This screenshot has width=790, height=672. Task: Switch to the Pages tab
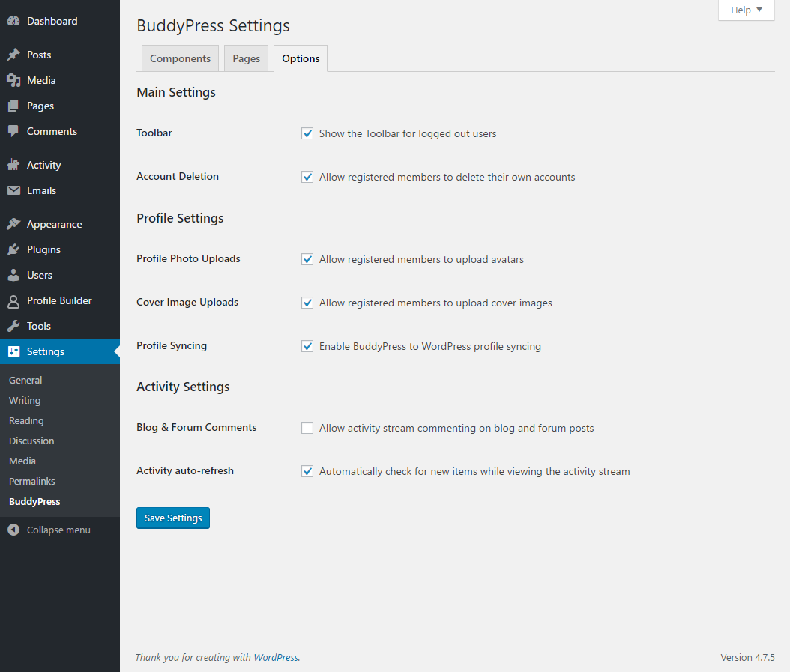click(247, 58)
